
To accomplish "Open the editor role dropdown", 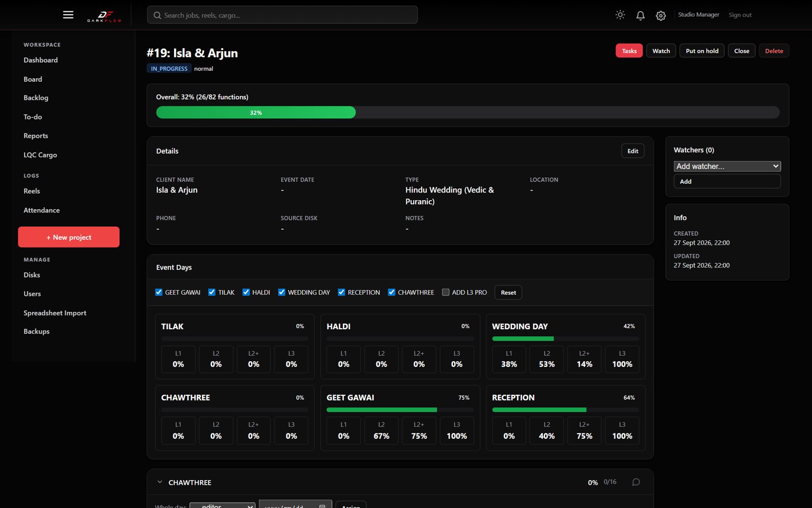I will point(222,505).
